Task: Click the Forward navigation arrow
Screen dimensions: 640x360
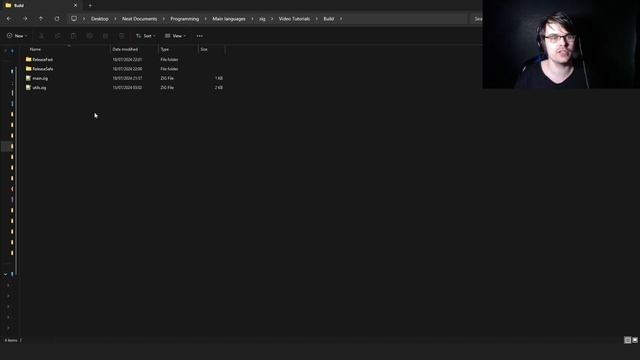Action: click(x=25, y=19)
